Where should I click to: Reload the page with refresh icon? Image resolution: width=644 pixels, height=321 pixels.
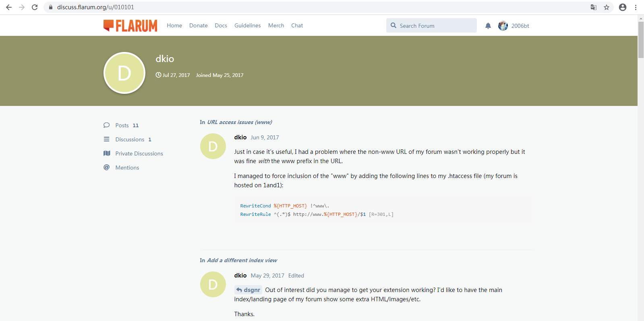tap(35, 7)
